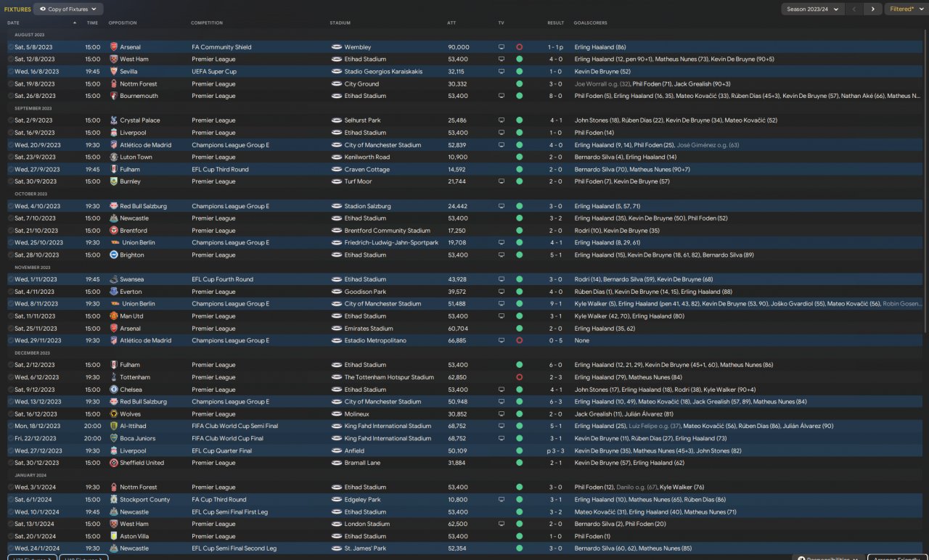The height and width of the screenshot is (560, 929).
Task: Click the stadium icon beside Wembley
Action: click(x=337, y=47)
